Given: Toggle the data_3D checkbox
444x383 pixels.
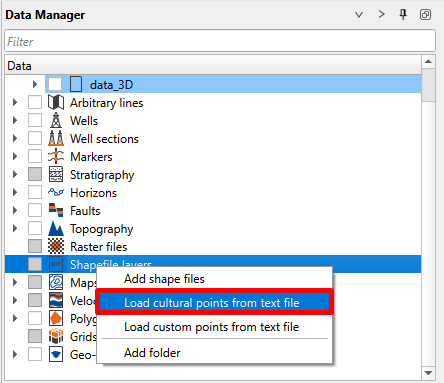Looking at the screenshot, I should (x=55, y=84).
